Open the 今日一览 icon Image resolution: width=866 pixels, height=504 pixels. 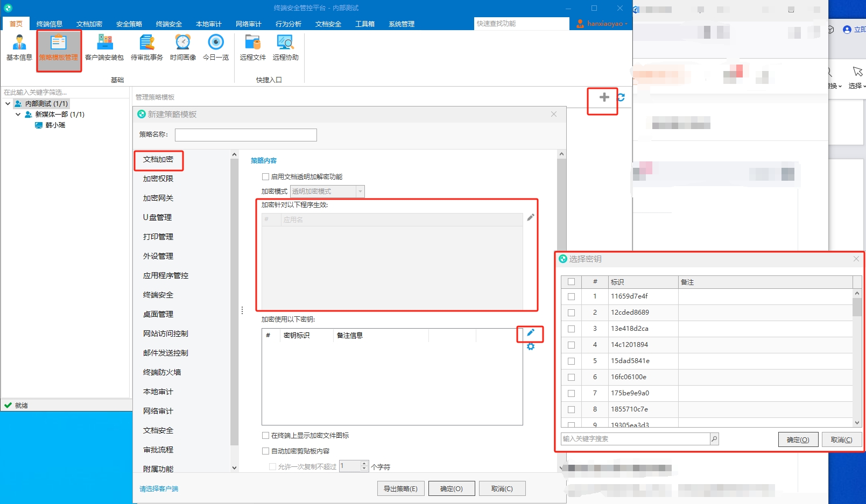216,48
